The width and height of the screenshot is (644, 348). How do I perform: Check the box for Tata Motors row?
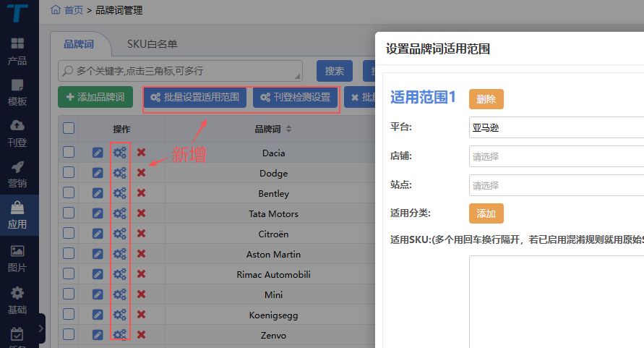tap(69, 213)
